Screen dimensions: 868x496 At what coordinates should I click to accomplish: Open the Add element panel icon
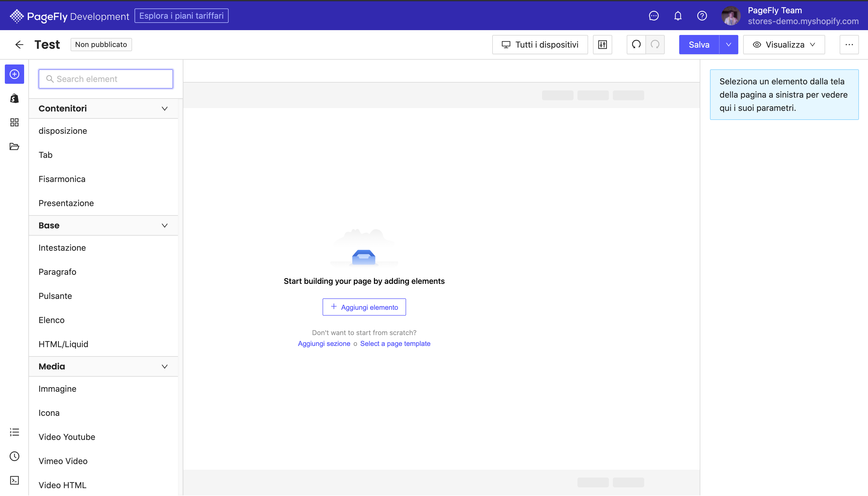tap(14, 74)
